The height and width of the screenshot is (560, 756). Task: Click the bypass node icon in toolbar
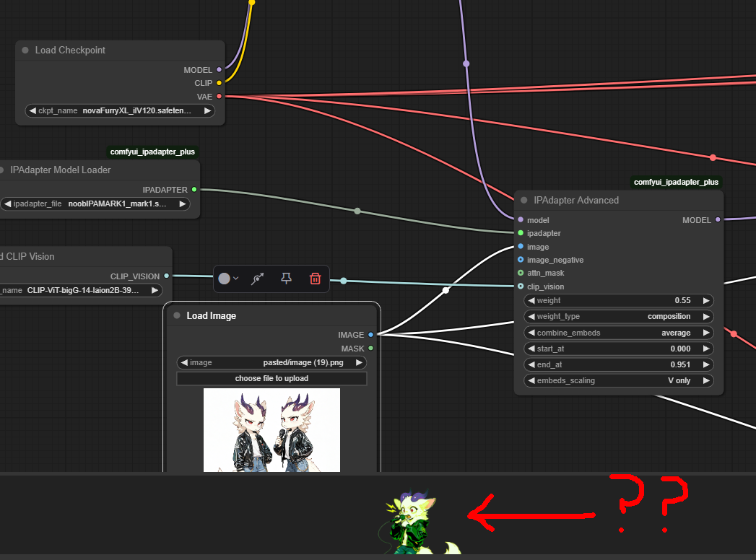(x=258, y=279)
